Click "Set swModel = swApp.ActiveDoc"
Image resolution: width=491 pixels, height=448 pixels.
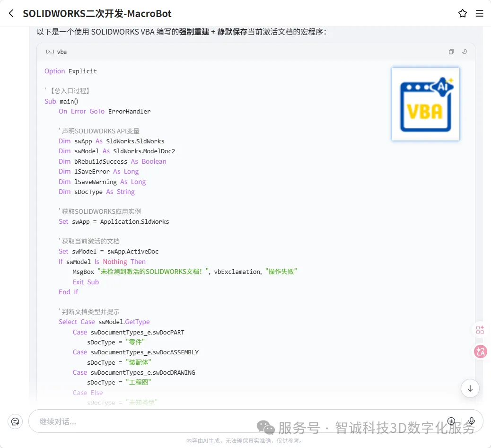tap(109, 251)
